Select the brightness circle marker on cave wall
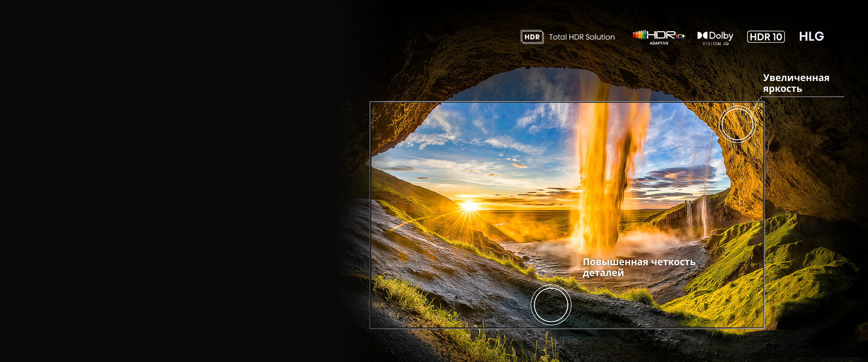The width and height of the screenshot is (868, 362). tap(737, 124)
